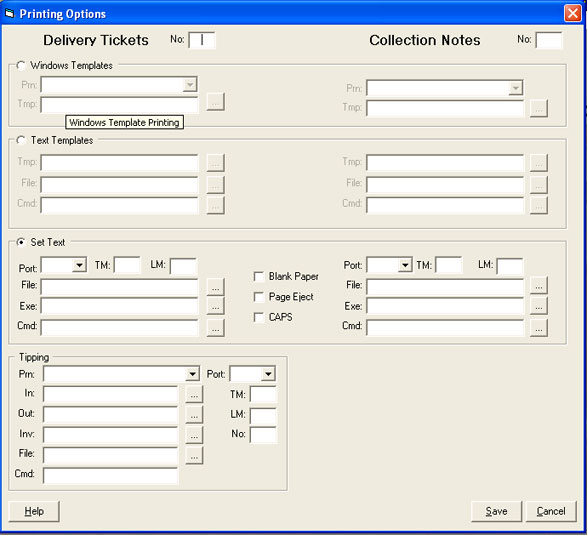Click the Tipping Cmd input field

click(110, 475)
